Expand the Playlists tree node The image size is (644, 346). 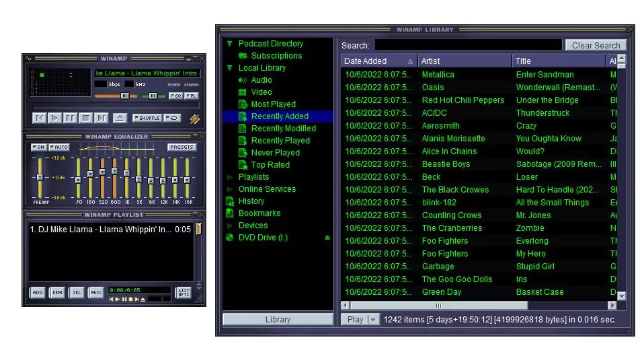(x=230, y=177)
